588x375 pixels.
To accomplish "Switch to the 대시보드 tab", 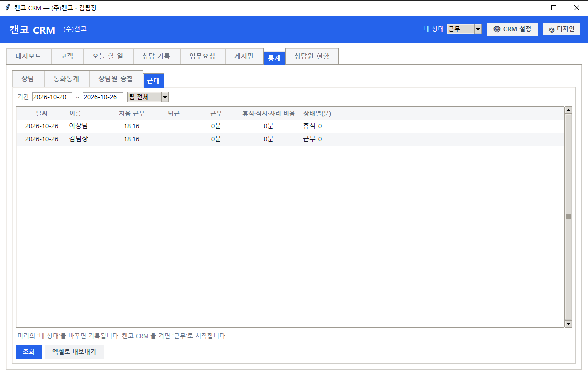I will pos(28,56).
